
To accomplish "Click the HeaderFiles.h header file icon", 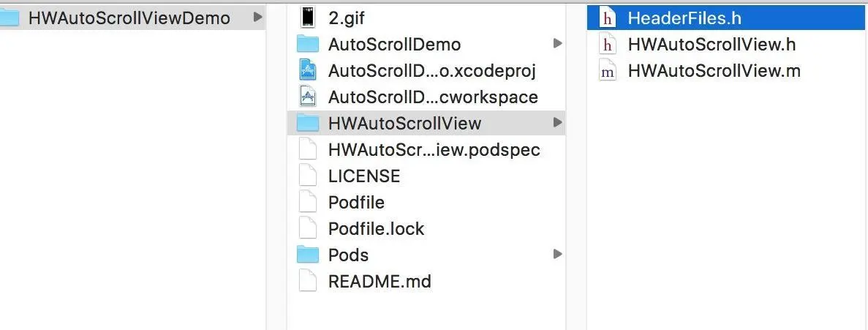I will coord(607,18).
